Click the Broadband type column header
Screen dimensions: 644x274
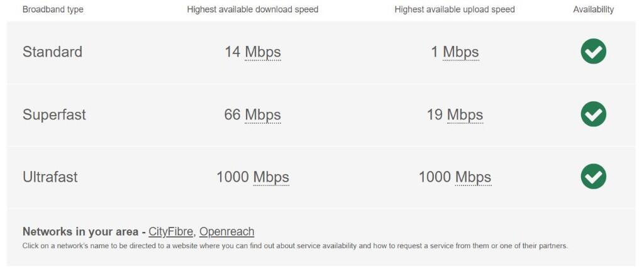click(53, 9)
